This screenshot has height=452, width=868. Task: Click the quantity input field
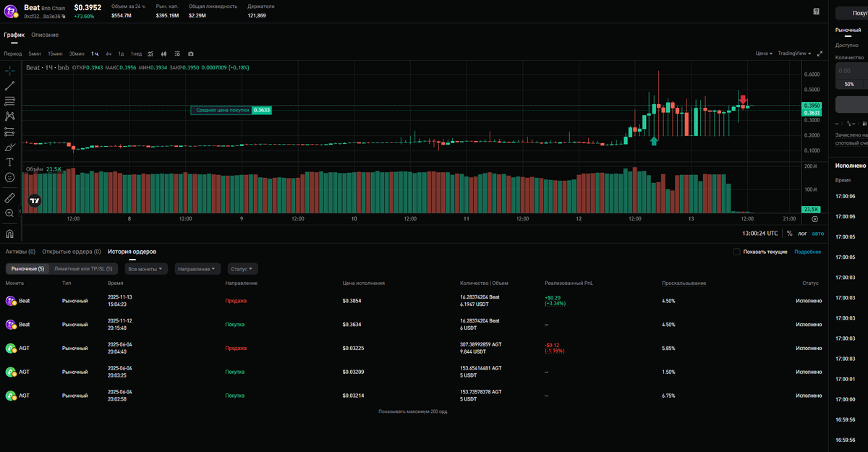pos(851,71)
